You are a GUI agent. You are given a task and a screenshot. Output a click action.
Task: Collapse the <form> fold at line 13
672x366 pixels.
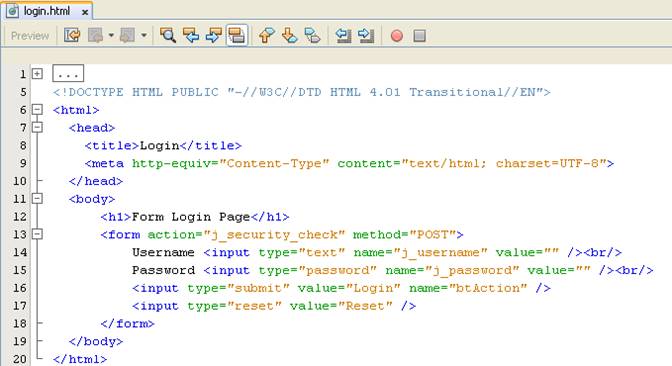37,234
